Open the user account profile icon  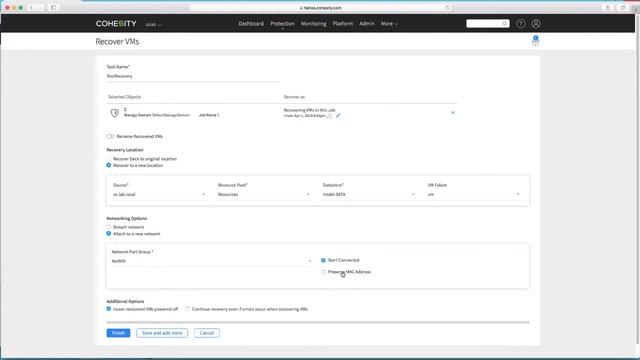536,24
